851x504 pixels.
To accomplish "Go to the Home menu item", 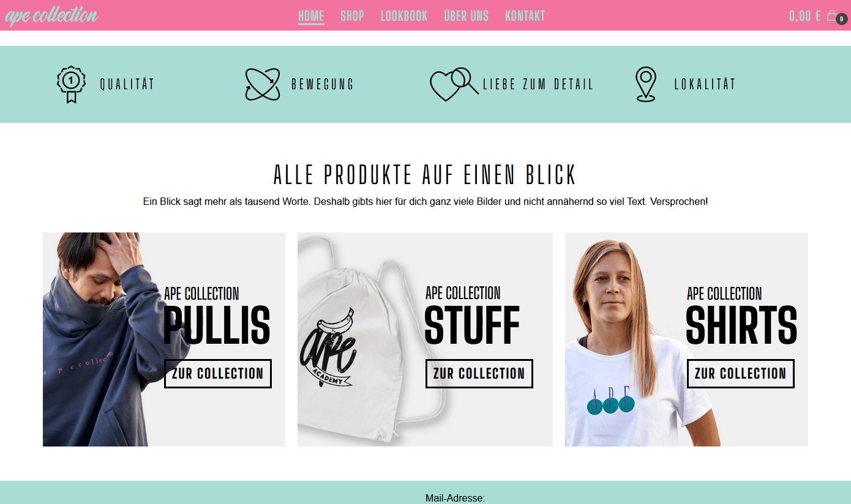I will (x=311, y=16).
